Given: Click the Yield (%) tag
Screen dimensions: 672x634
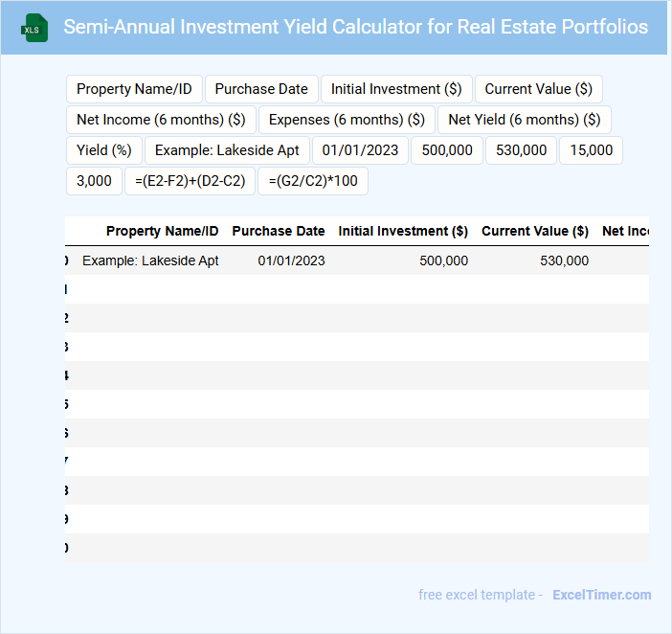Looking at the screenshot, I should point(104,150).
